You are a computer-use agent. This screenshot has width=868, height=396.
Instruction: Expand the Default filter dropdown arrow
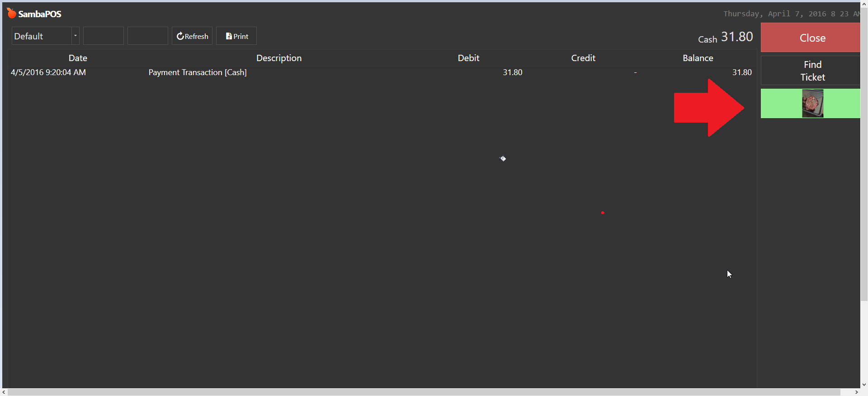(75, 36)
